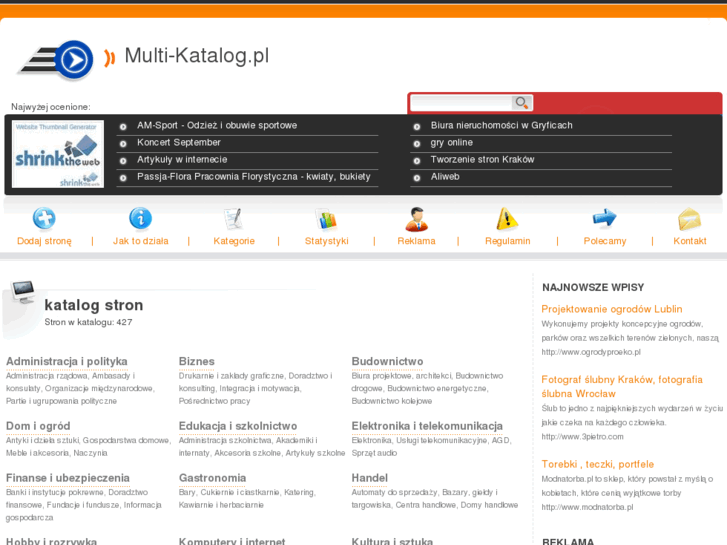Open Gastronomia category

click(212, 478)
